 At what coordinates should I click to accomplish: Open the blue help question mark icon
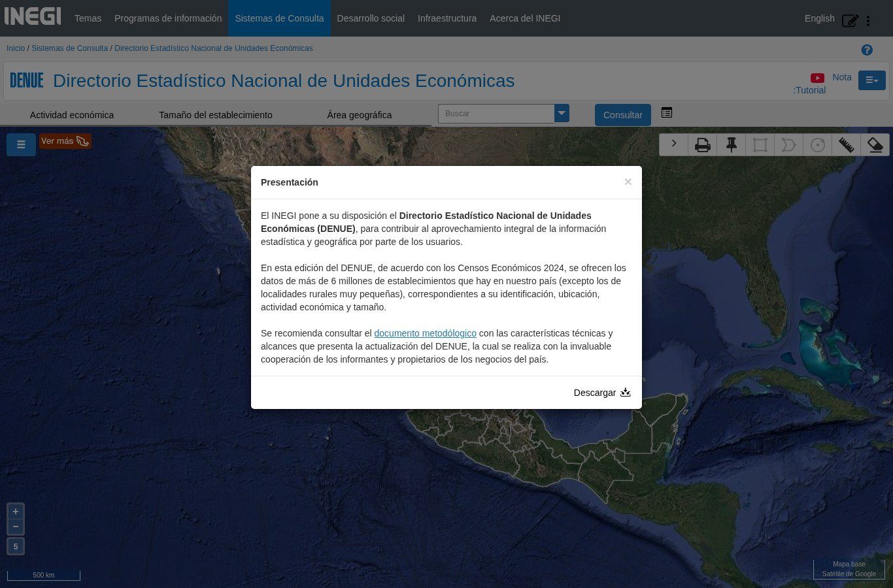[x=867, y=50]
